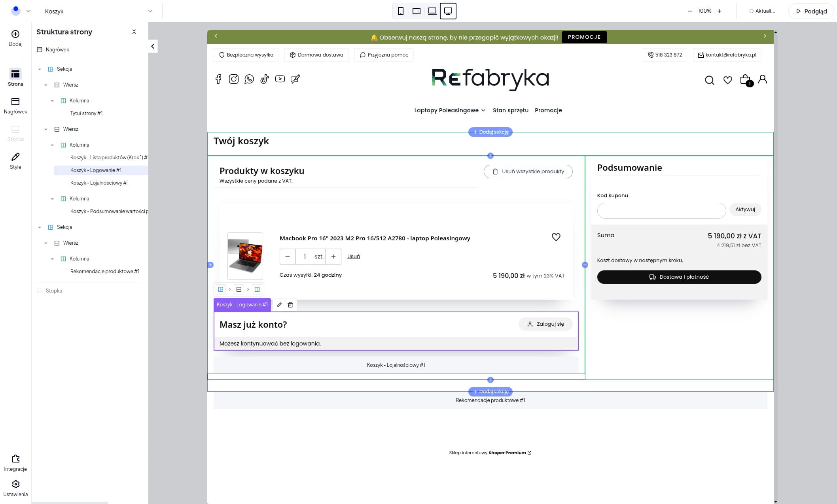Image resolution: width=837 pixels, height=504 pixels.
Task: Open the Nagłówek sidebar panel
Action: point(15,106)
